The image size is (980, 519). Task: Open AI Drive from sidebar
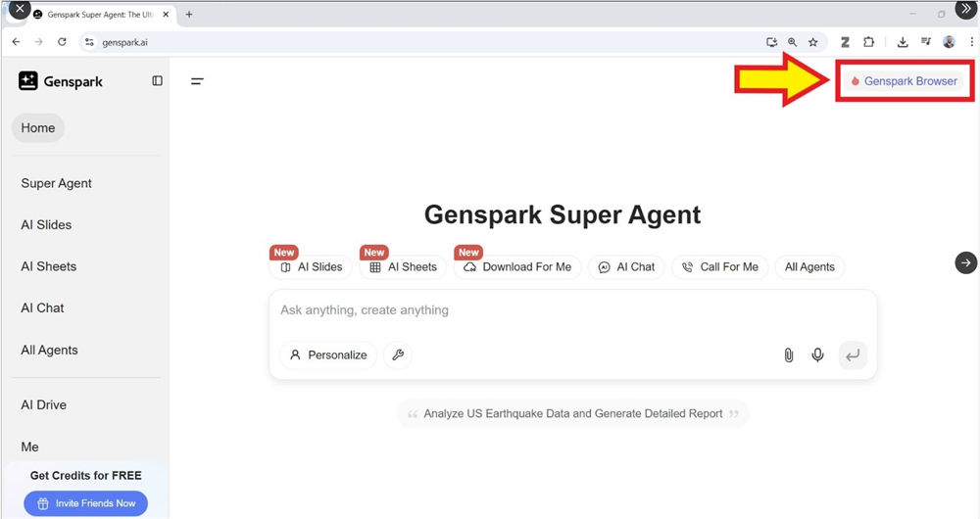[44, 404]
